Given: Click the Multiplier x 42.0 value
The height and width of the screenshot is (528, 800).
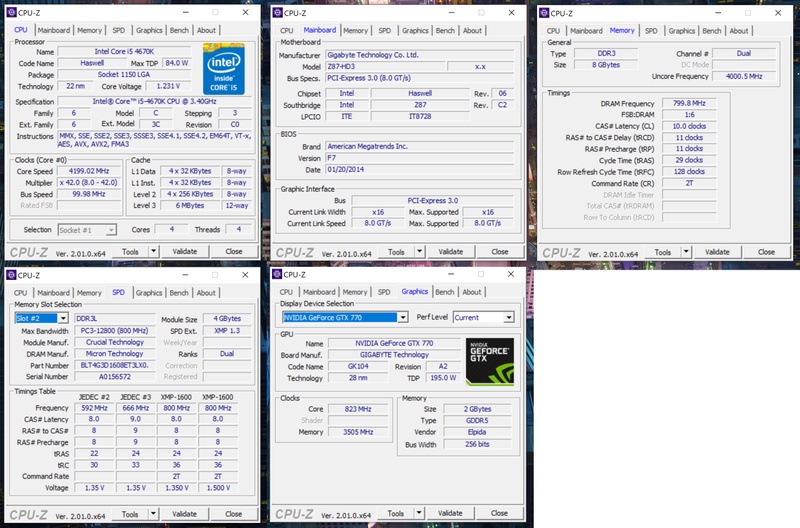Looking at the screenshot, I should pyautogui.click(x=89, y=183).
